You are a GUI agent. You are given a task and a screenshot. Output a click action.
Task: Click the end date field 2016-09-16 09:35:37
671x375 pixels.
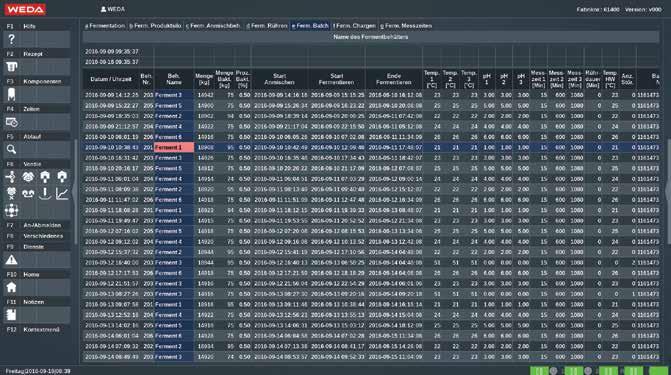tap(112, 62)
